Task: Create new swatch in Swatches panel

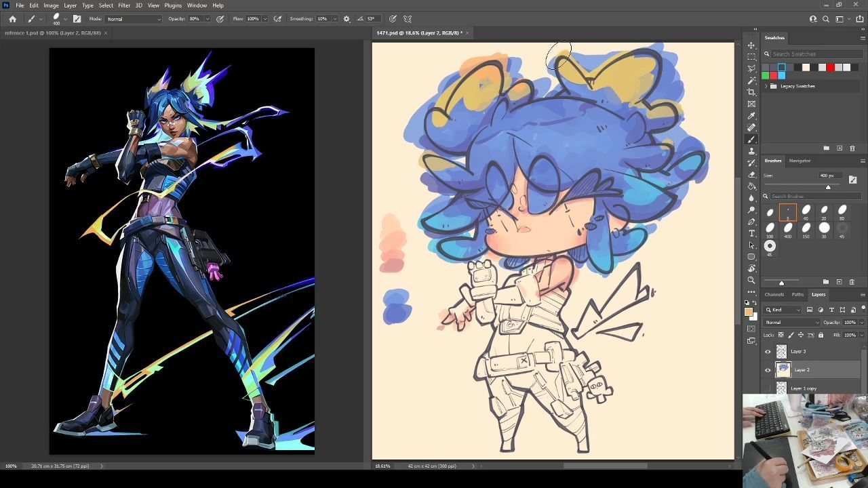Action: (x=840, y=148)
